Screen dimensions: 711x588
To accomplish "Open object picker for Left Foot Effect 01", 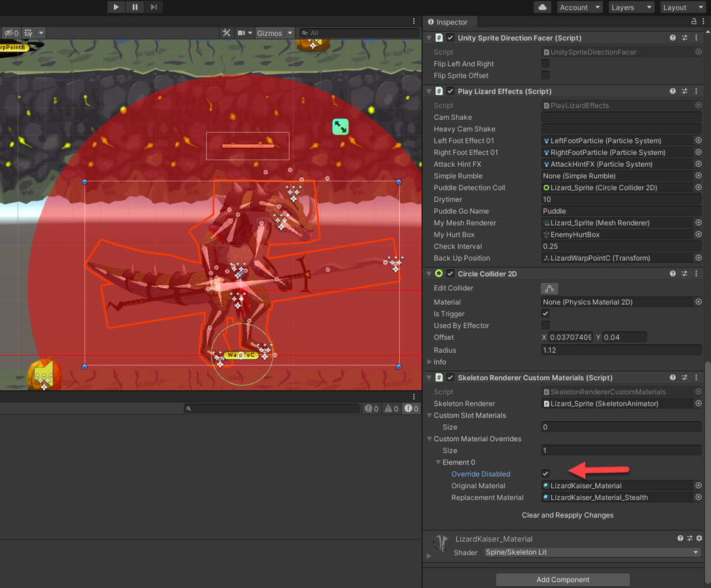I will point(699,140).
